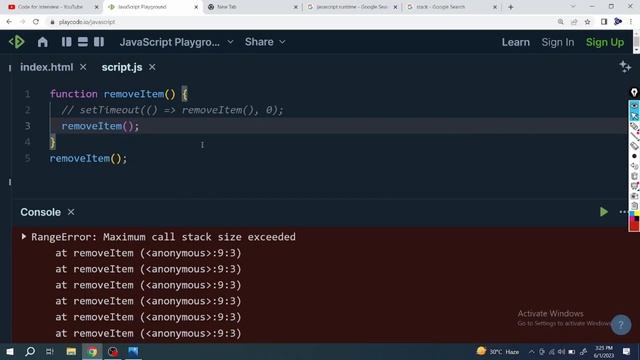Screen dimensions: 640x360
Task: Click line 3 removeItem(); in the editor
Action: pos(100,126)
